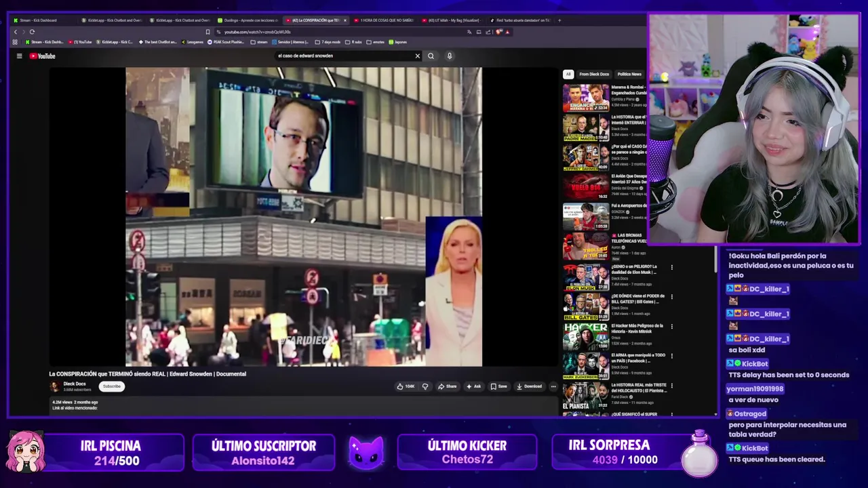Viewport: 868px width, 488px height.
Task: Open the 'Japones' bookmarks folder
Action: [x=398, y=42]
